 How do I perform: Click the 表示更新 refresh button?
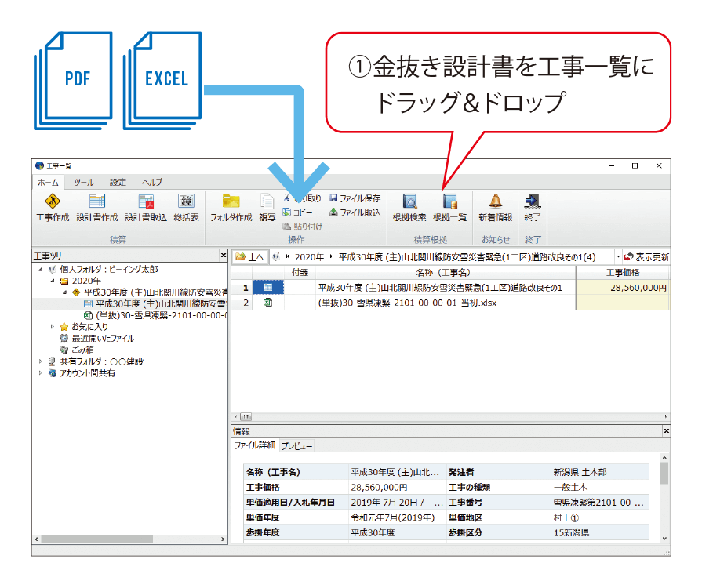tap(646, 257)
